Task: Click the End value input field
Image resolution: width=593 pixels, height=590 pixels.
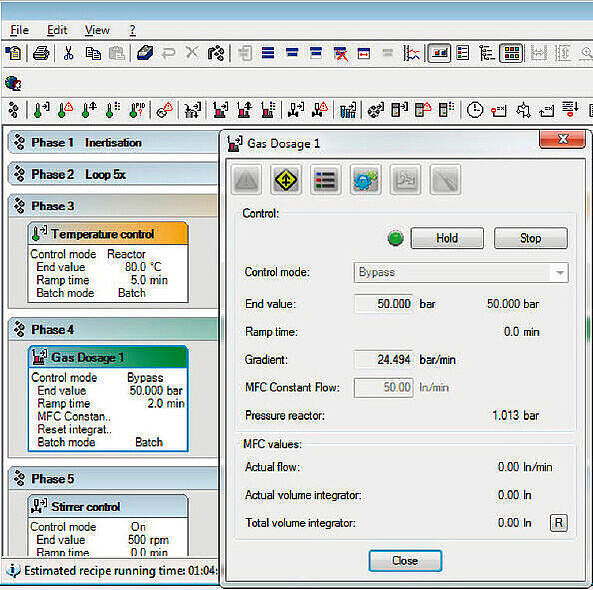Action: pyautogui.click(x=383, y=304)
